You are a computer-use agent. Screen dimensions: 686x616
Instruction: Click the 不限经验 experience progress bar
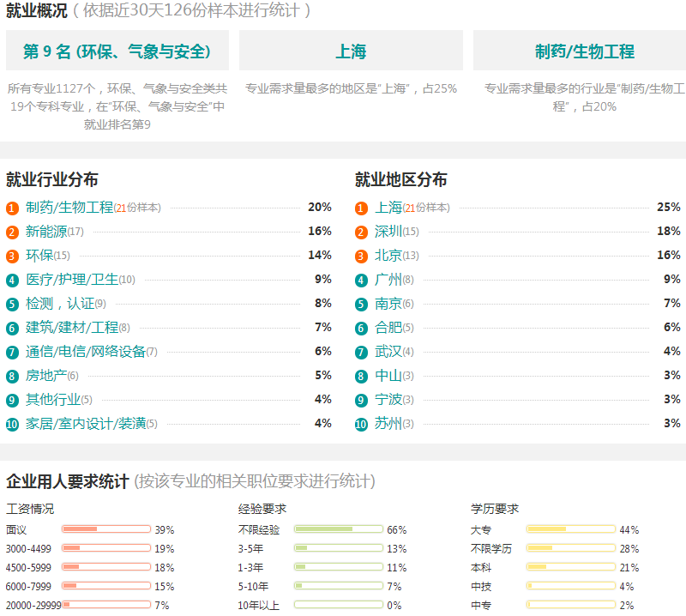coord(339,529)
